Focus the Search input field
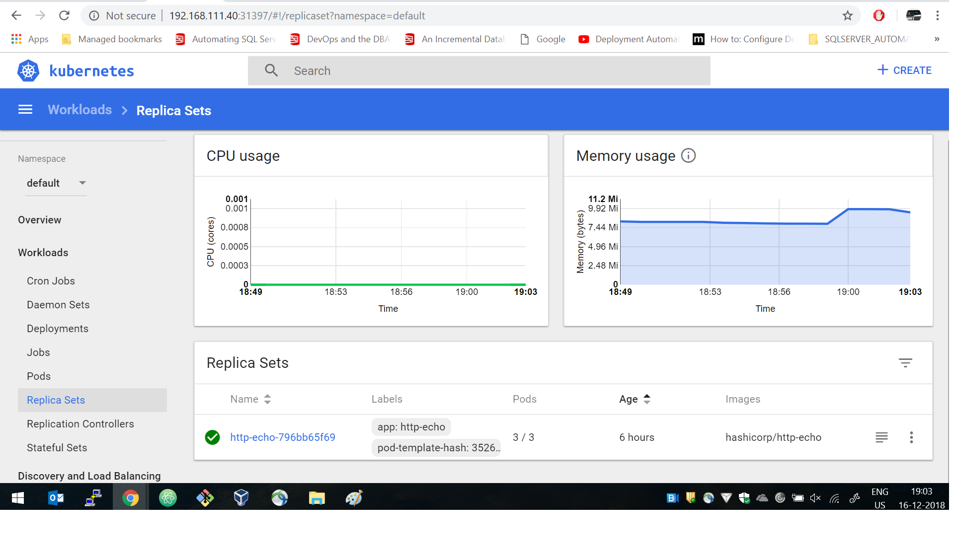This screenshot has width=954, height=560. (479, 71)
